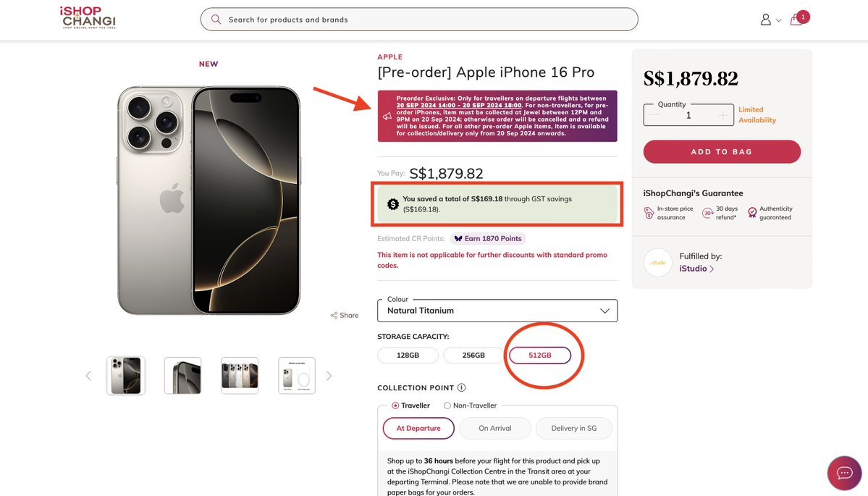Select the Non-Traveller radio option

[x=447, y=406]
